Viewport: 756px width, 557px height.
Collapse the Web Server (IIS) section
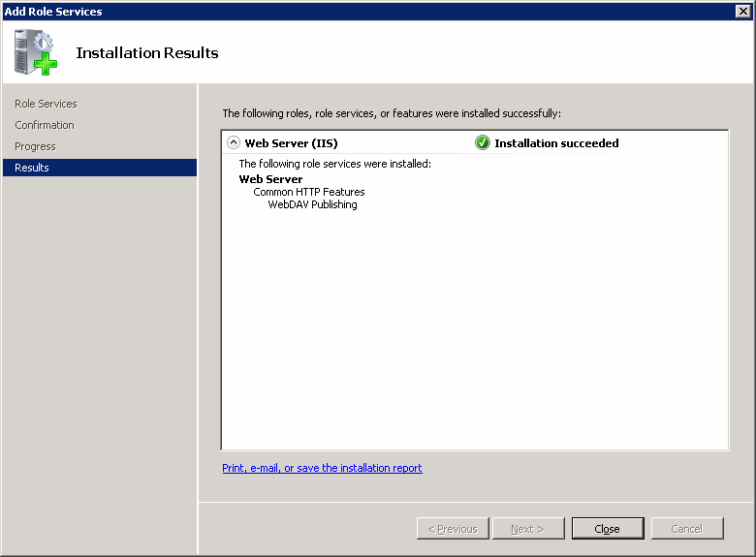click(x=233, y=143)
